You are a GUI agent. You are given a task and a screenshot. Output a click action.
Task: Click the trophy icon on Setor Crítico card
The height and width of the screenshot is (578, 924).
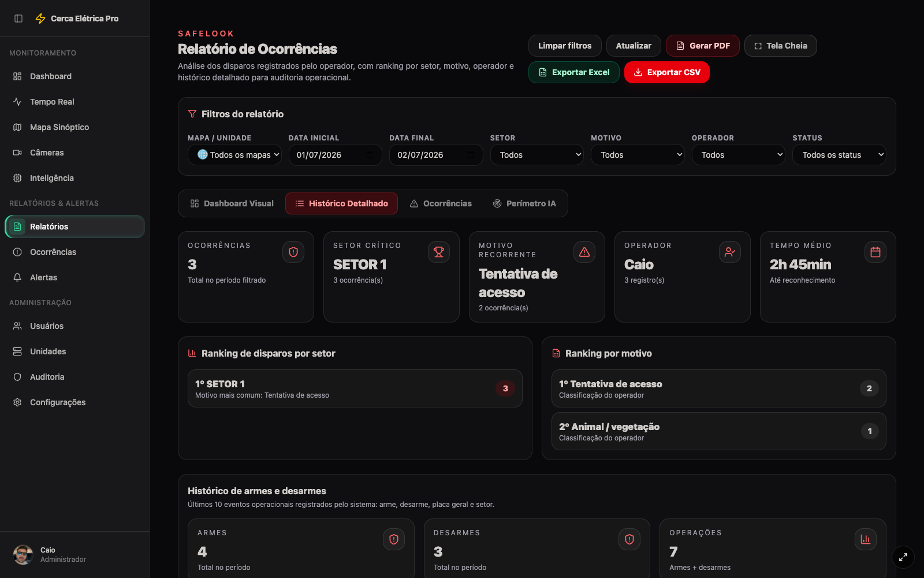pos(439,252)
